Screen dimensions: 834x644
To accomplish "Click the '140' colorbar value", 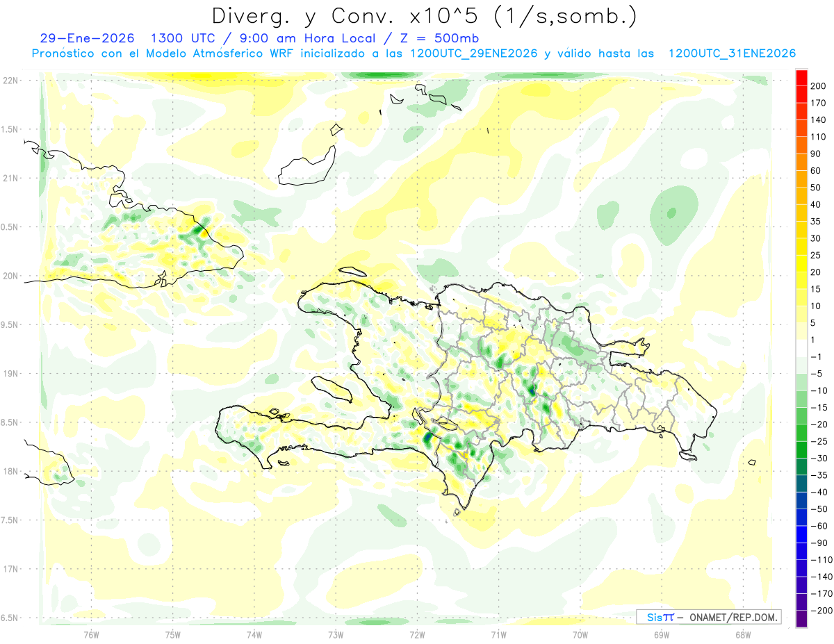I will tap(819, 119).
